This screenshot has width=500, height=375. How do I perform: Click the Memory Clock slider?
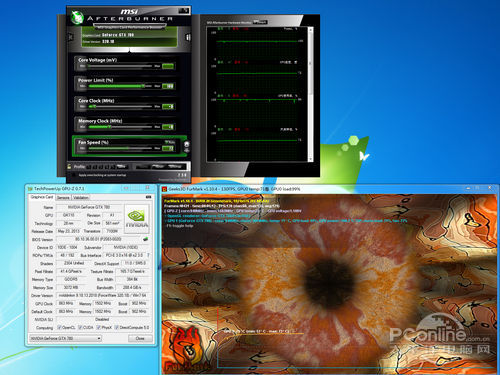tap(120, 127)
